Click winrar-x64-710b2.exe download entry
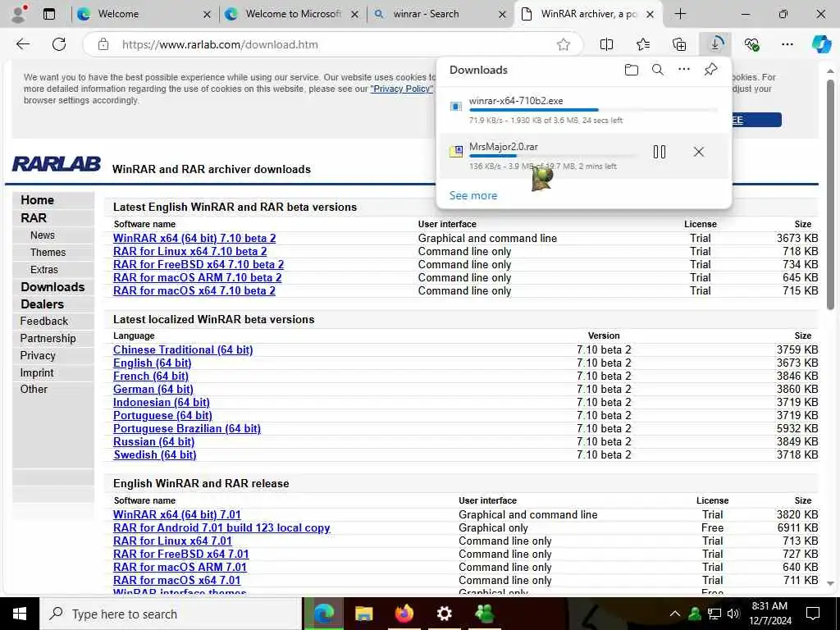This screenshot has height=630, width=840. click(584, 110)
